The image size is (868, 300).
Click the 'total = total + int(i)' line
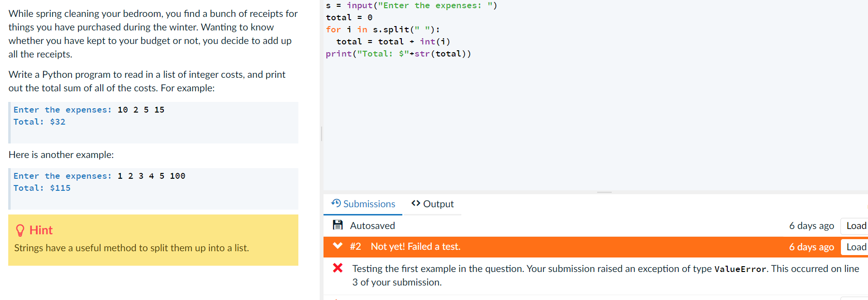point(393,42)
